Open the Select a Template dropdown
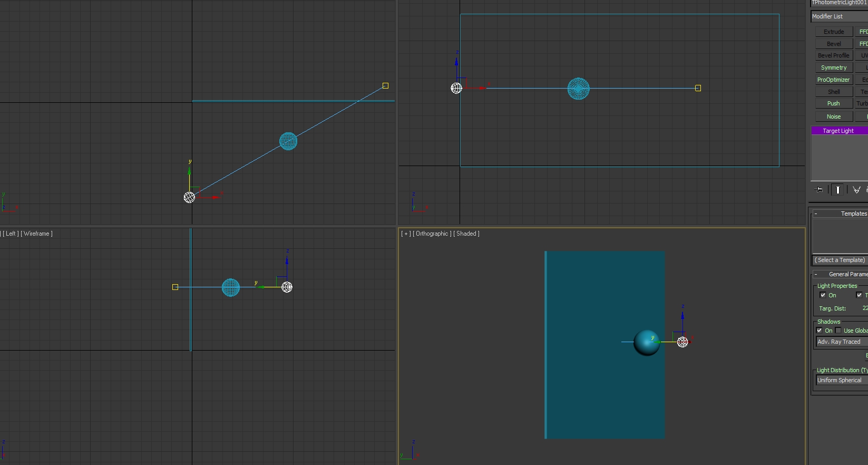 (841, 260)
